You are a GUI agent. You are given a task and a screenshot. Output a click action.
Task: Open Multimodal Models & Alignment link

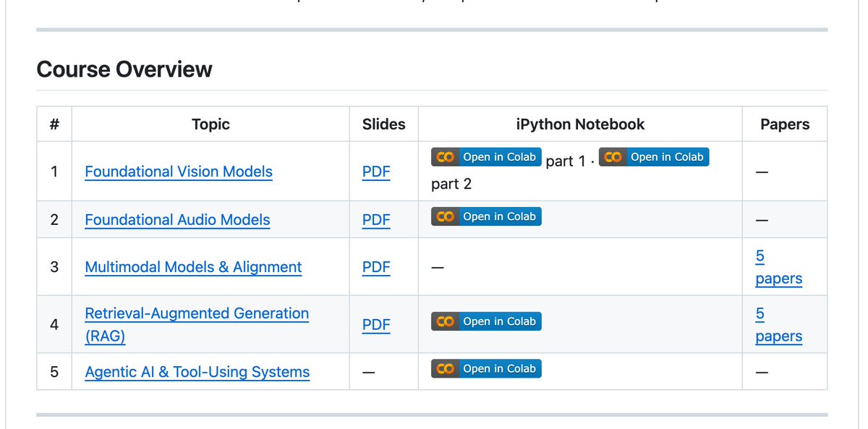click(x=193, y=267)
